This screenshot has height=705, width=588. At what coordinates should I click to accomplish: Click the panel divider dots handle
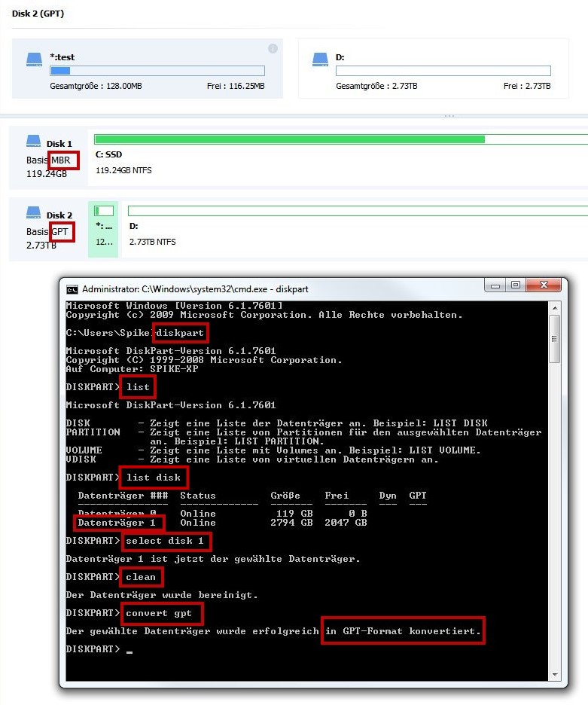point(449,116)
